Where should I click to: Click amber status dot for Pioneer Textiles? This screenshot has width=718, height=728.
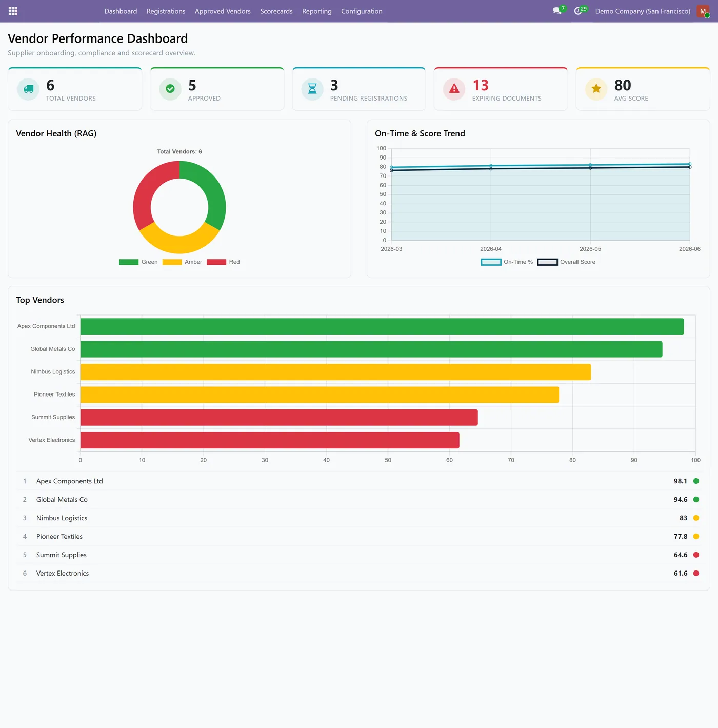click(696, 536)
